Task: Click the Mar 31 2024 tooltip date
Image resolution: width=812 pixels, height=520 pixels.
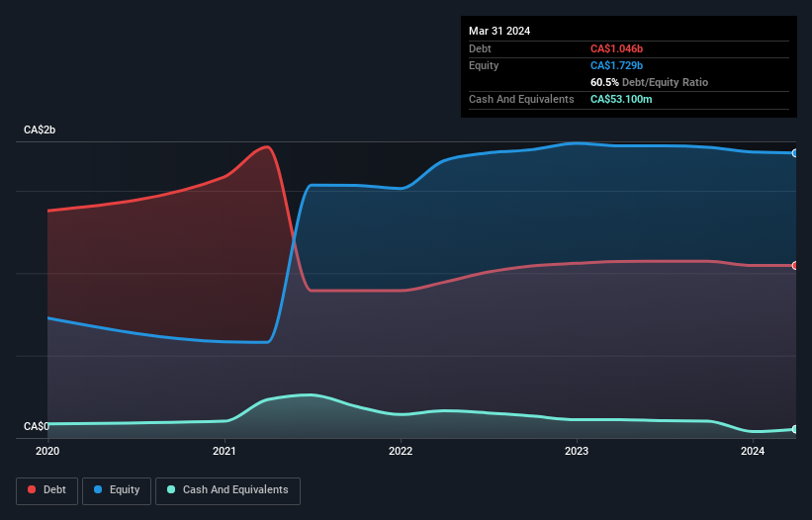Action: tap(499, 31)
